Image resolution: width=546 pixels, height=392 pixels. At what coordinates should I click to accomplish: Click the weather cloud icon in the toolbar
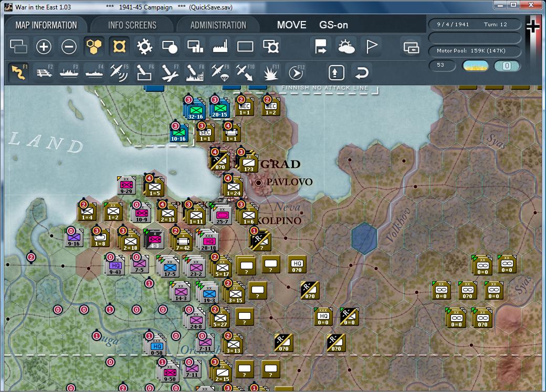coord(346,46)
